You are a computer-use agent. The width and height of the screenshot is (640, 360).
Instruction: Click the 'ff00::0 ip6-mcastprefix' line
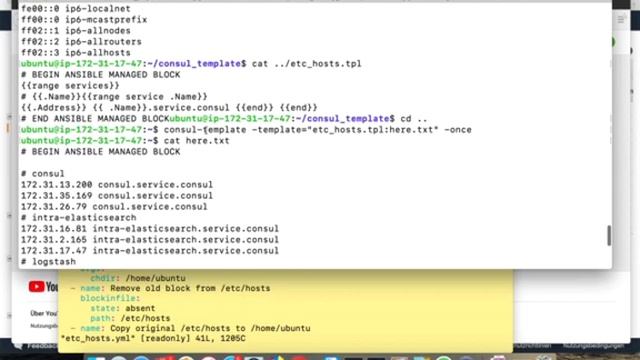point(84,20)
